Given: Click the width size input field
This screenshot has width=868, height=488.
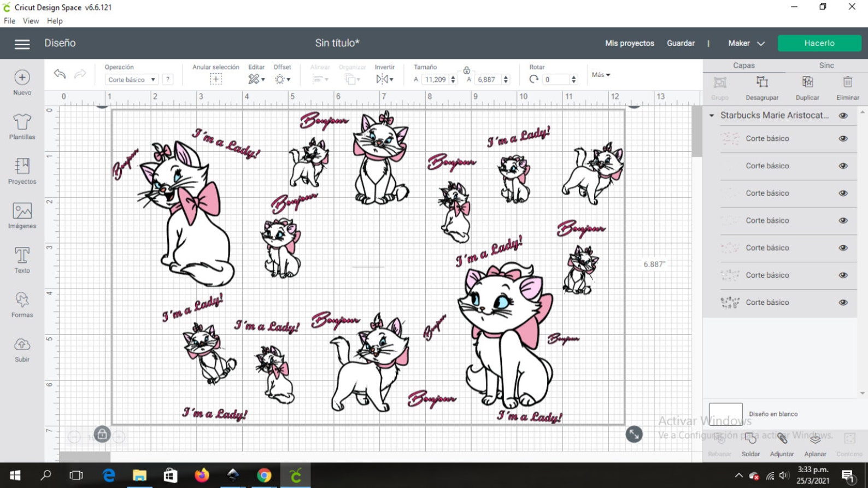Looking at the screenshot, I should point(436,79).
